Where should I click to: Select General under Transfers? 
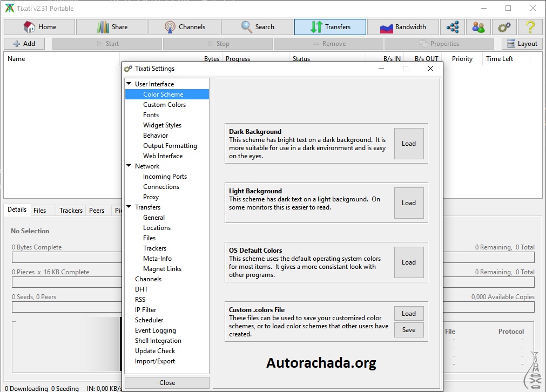154,218
